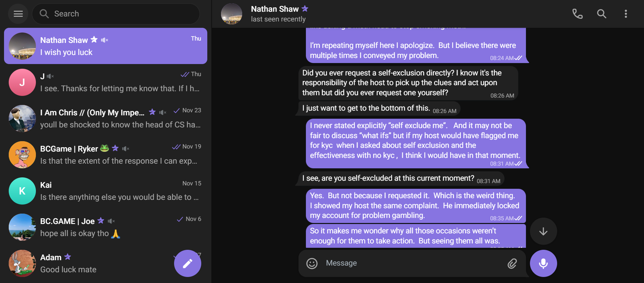Open the three-dot chat options menu
Image resolution: width=644 pixels, height=283 pixels.
point(626,14)
